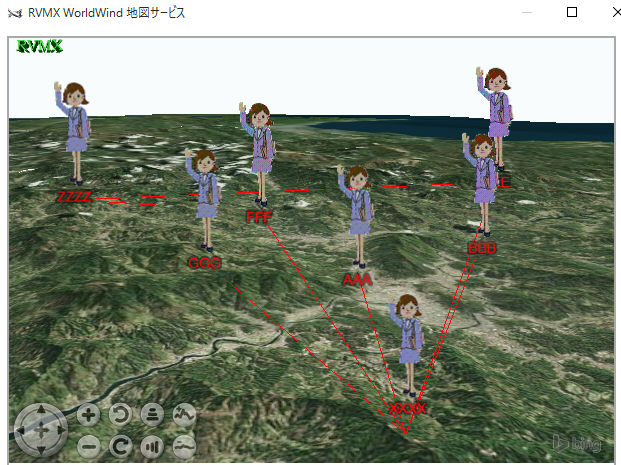Viewport: 621px width, 465px height.
Task: Click the BBB marker label
Action: point(482,247)
